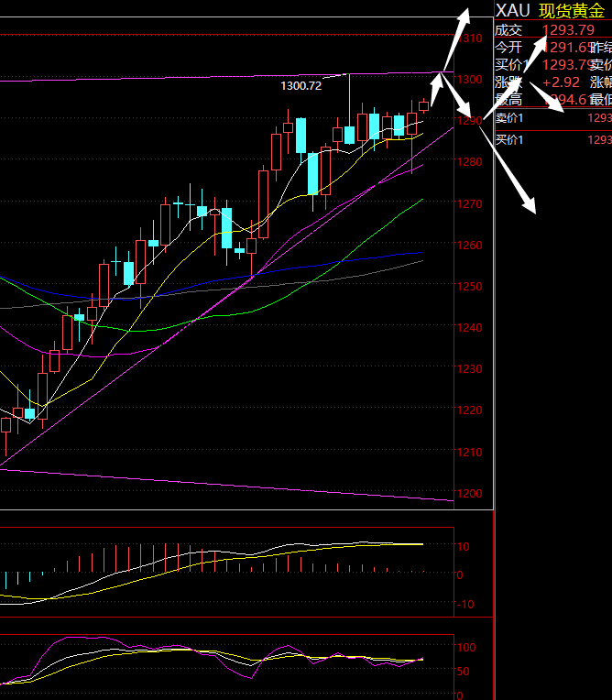Image resolution: width=612 pixels, height=700 pixels.
Task: Click the 1280 price axis label
Action: point(470,161)
